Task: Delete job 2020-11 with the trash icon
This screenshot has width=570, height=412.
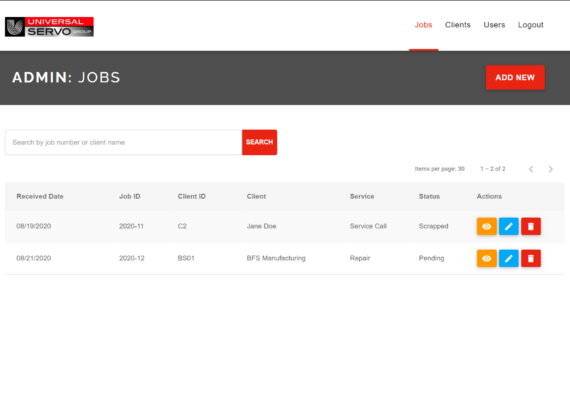Action: tap(531, 226)
